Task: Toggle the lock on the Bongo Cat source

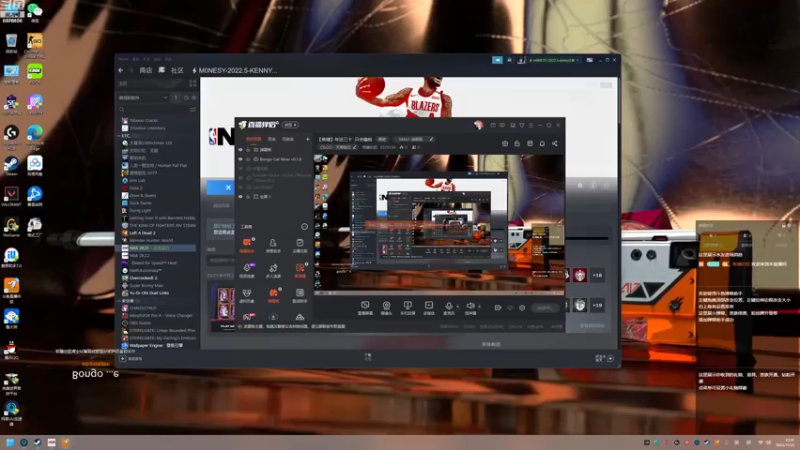Action: (248, 159)
